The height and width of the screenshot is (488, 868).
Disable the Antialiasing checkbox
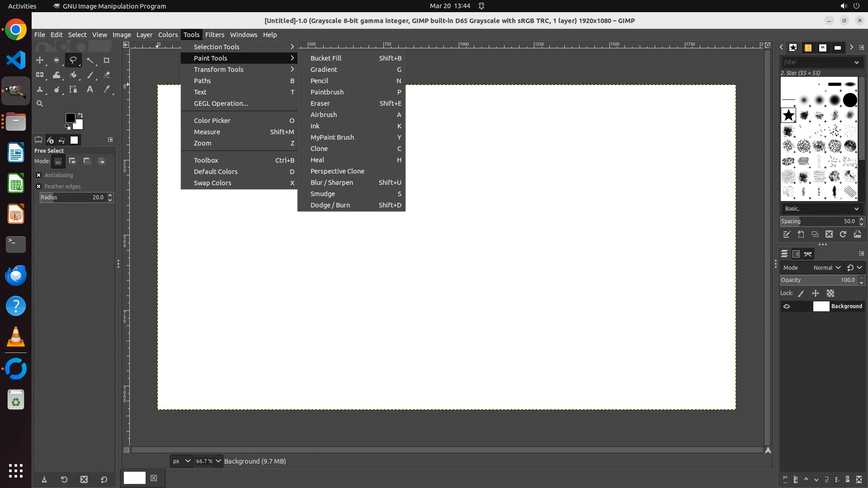click(x=39, y=175)
